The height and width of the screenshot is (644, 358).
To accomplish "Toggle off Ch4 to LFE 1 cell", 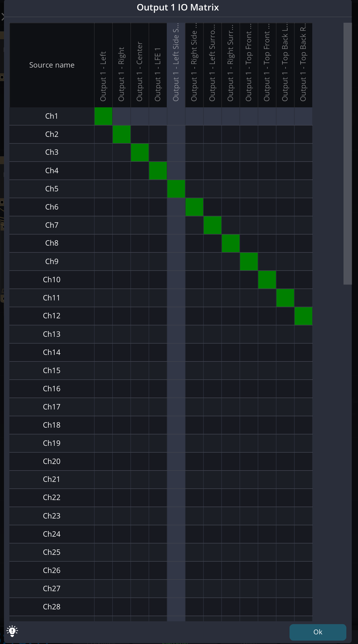I will 158,171.
